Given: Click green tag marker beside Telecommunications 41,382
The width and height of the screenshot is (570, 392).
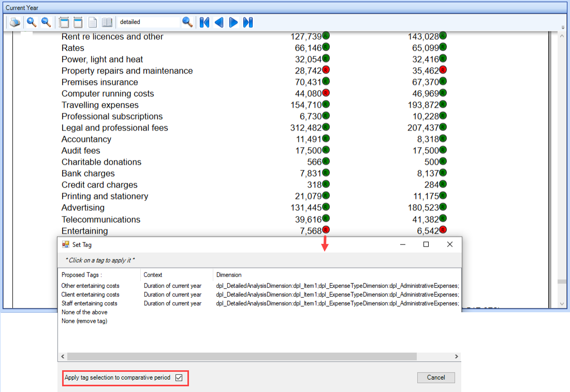Looking at the screenshot, I should pyautogui.click(x=443, y=218).
